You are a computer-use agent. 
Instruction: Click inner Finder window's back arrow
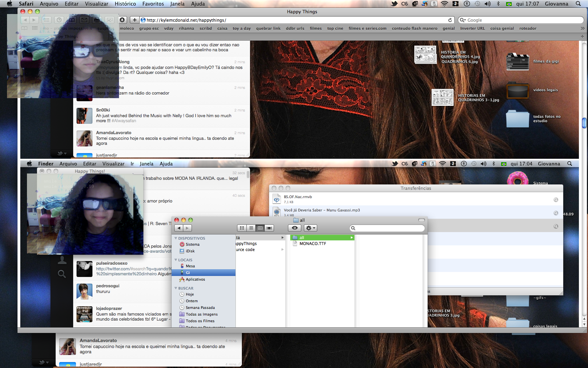tap(179, 228)
